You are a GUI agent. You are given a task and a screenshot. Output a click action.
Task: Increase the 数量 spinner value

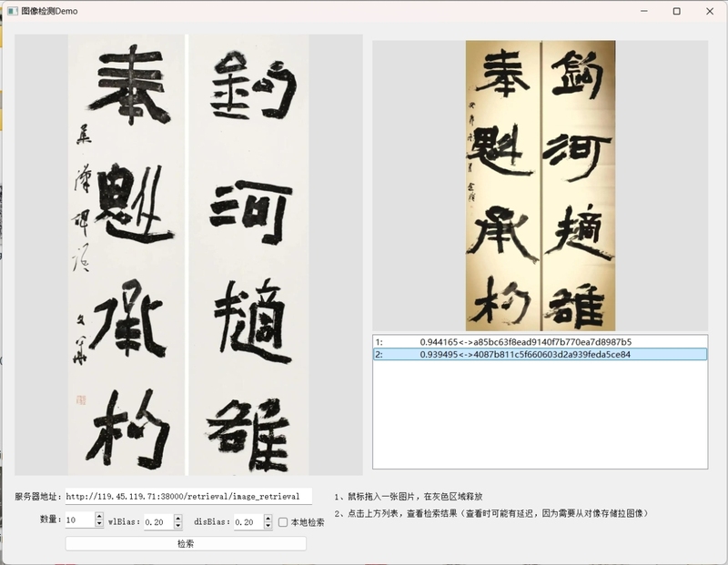pyautogui.click(x=99, y=516)
